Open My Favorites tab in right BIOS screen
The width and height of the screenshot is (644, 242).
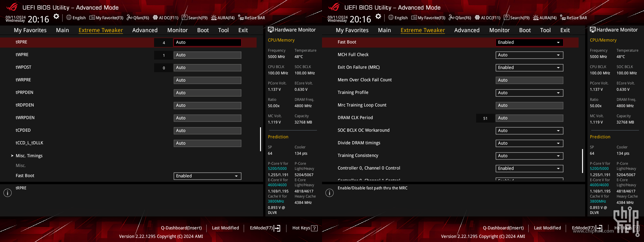pos(352,30)
